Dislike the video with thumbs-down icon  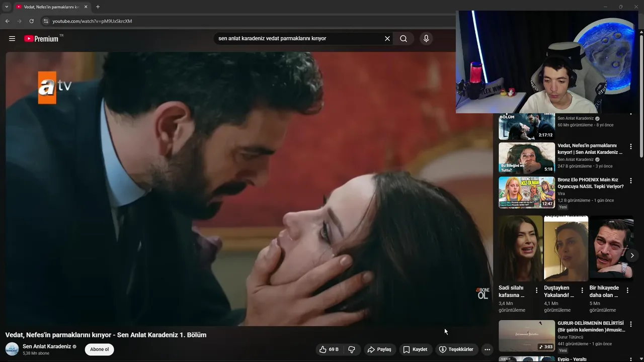(352, 349)
